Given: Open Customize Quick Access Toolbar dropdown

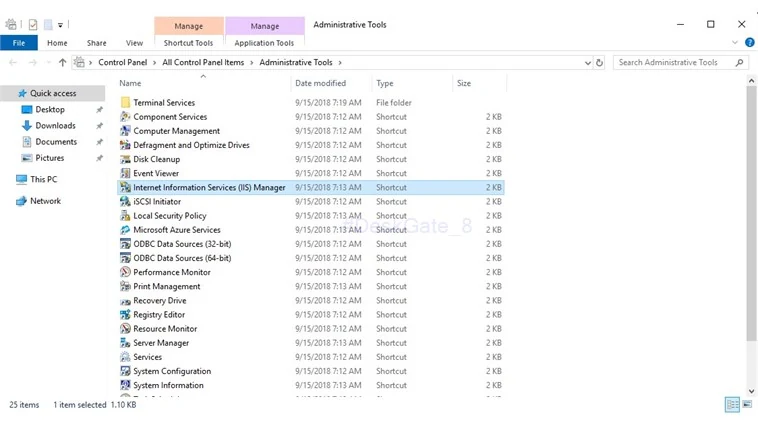Looking at the screenshot, I should click(x=60, y=25).
